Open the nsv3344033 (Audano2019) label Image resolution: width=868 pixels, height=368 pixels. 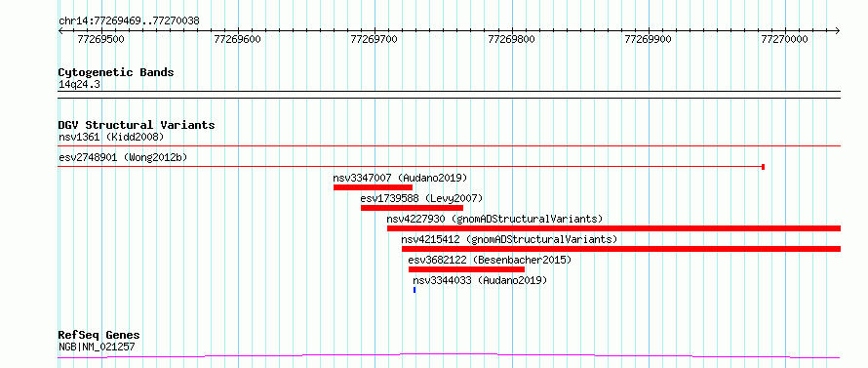[x=480, y=280]
